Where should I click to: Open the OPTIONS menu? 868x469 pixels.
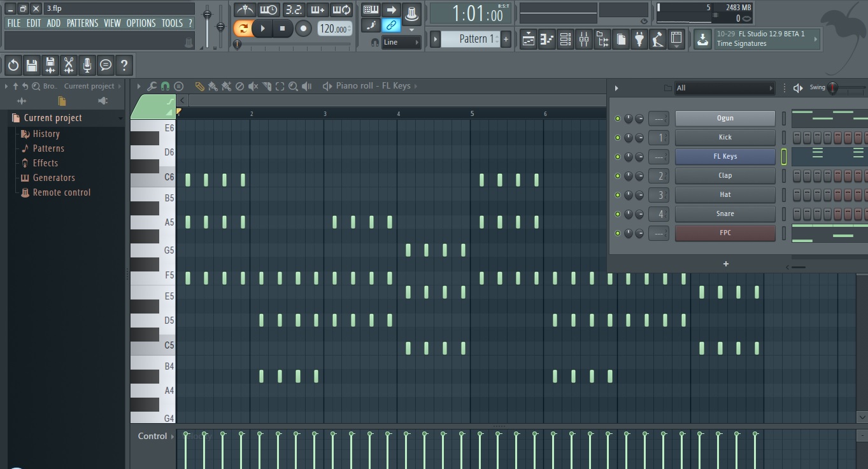[x=141, y=23]
